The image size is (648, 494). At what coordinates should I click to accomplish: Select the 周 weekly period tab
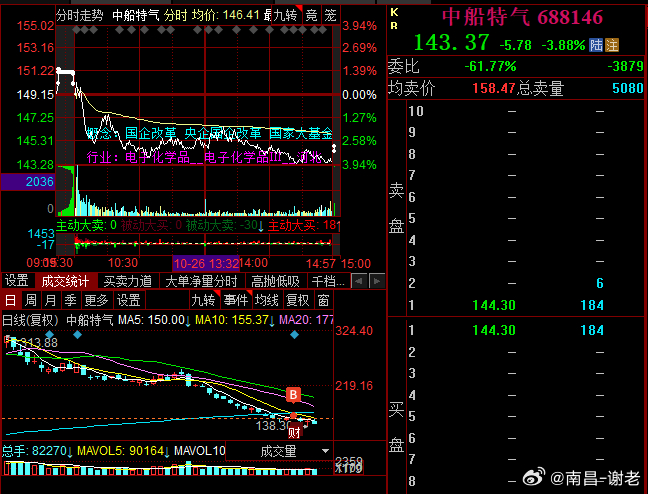31,300
